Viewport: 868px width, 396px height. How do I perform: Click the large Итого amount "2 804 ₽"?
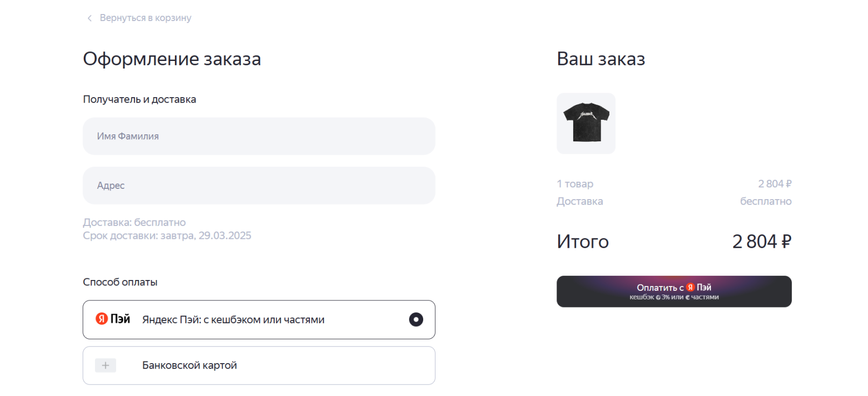pos(761,242)
